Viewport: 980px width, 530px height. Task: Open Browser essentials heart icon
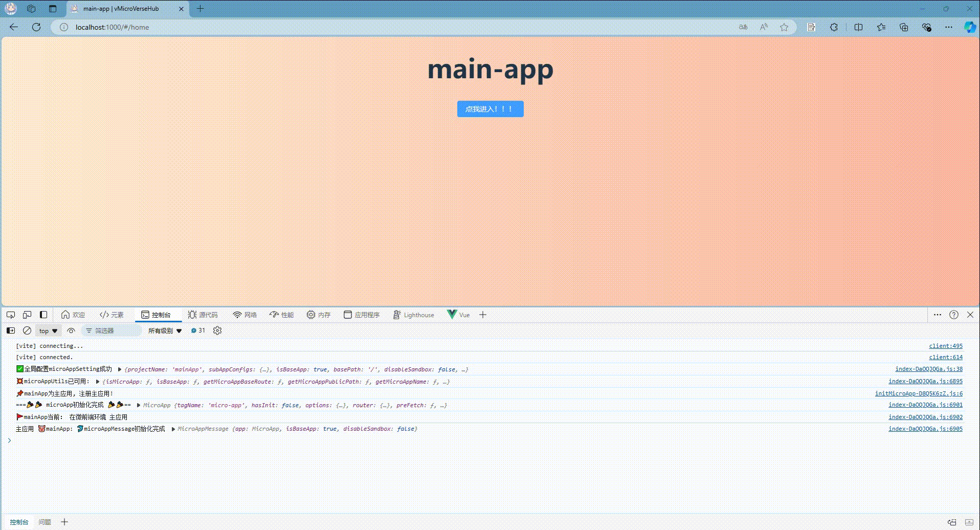pos(926,27)
